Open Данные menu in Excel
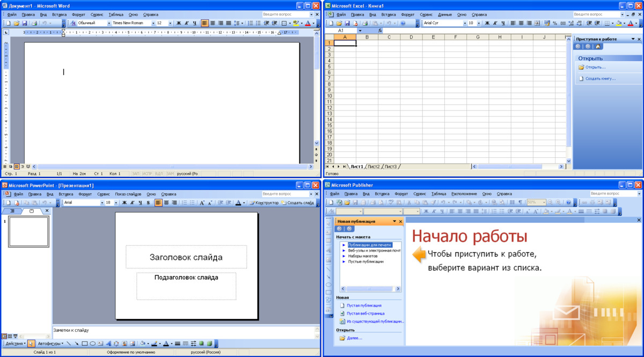The height and width of the screenshot is (357, 644). pos(445,14)
